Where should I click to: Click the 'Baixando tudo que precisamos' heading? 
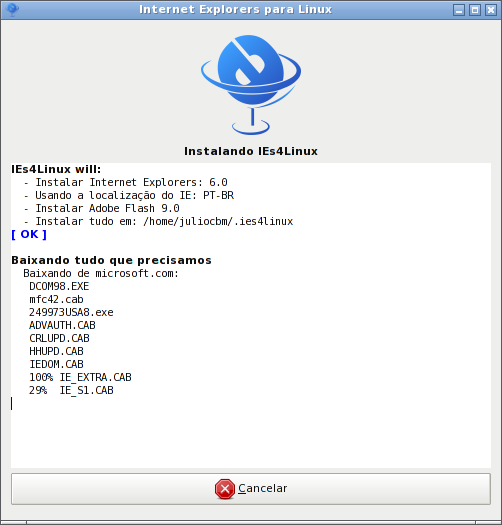pos(111,260)
